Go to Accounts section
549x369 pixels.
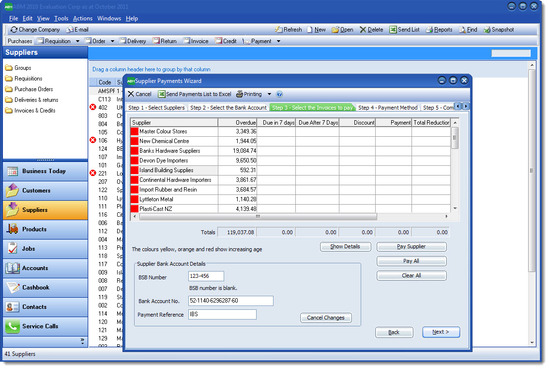coord(45,268)
